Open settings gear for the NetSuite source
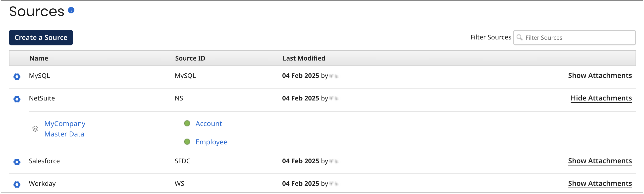This screenshot has width=644, height=194. 17,99
